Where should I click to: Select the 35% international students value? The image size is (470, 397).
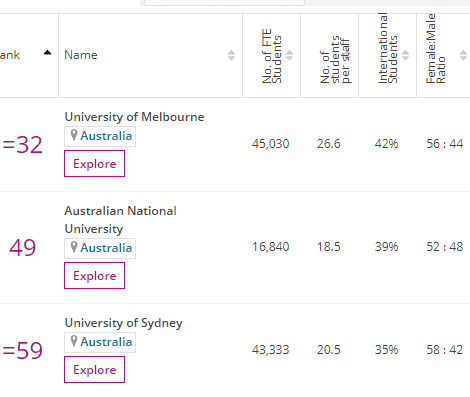point(387,350)
